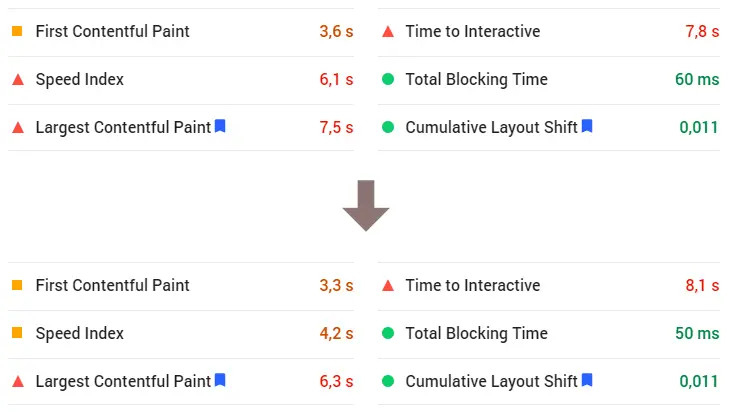Image resolution: width=738 pixels, height=412 pixels.
Task: Select the red triangle in the 7,8 s row
Action: [x=388, y=31]
